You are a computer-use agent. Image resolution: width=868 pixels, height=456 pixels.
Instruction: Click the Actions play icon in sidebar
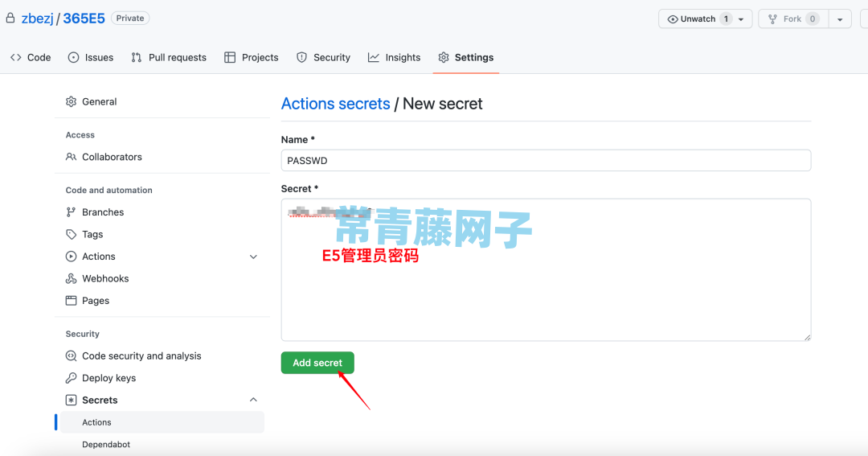pos(71,257)
